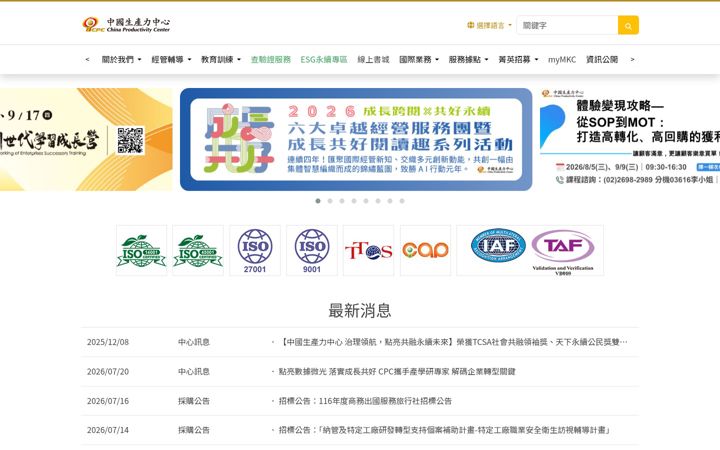Click the date 2025/12/08

pos(108,342)
